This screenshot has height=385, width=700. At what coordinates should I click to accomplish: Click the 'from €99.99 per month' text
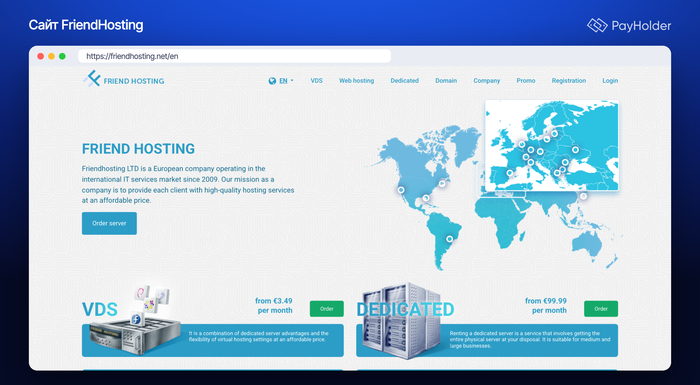(x=546, y=305)
